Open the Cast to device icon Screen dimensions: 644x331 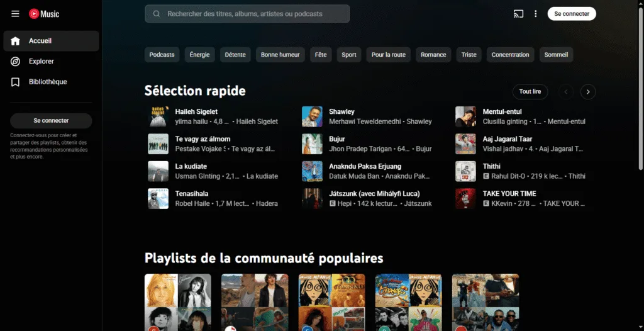point(518,14)
